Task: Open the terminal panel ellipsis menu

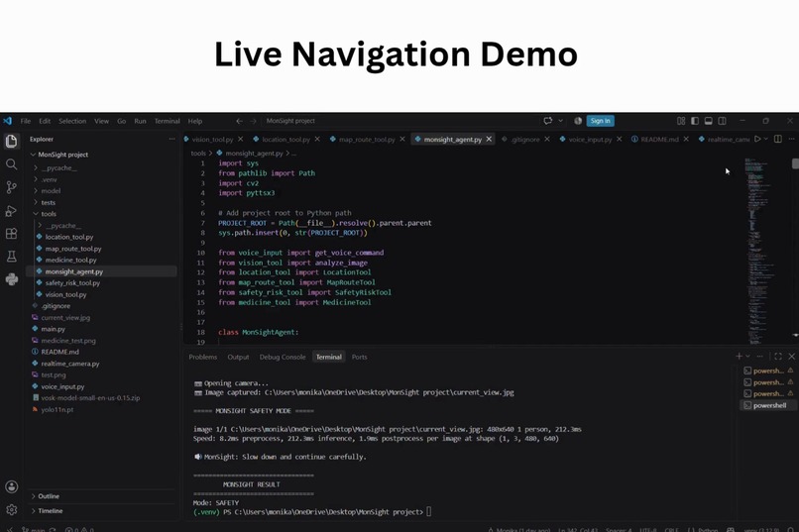Action: (x=759, y=357)
